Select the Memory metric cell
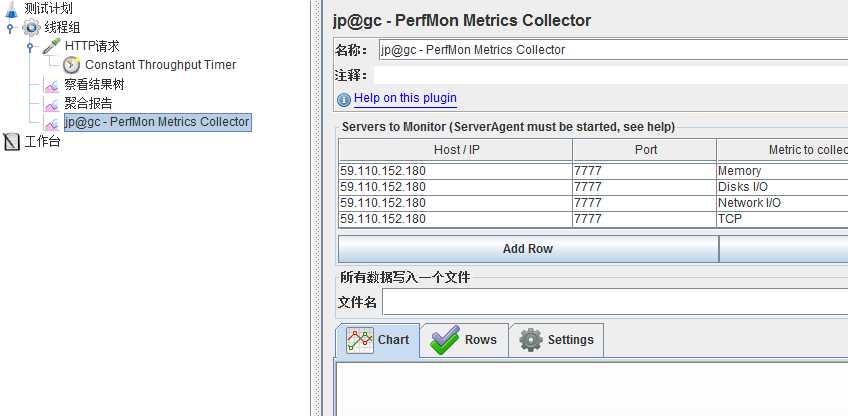 [783, 171]
